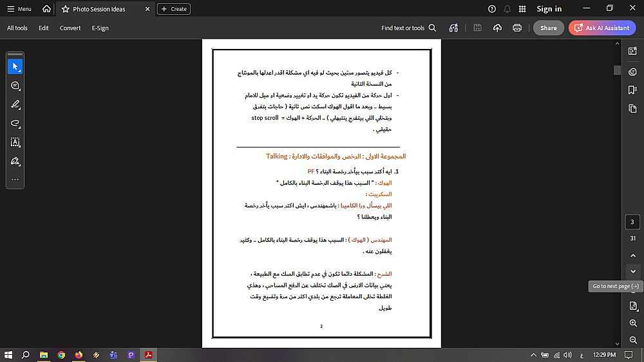Open the comments panel on right rail
644x362 pixels.
coord(632,72)
